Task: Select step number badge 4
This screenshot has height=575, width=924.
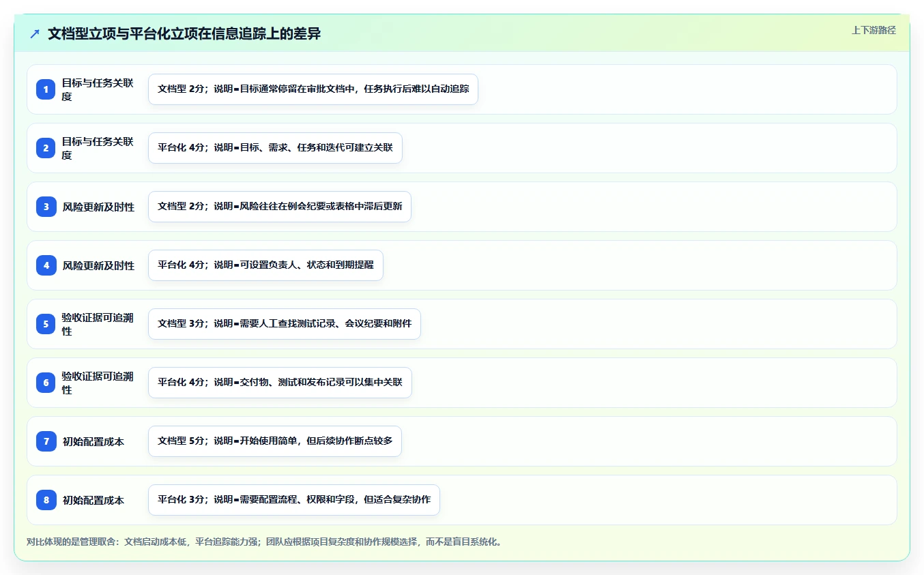Action: [x=46, y=265]
